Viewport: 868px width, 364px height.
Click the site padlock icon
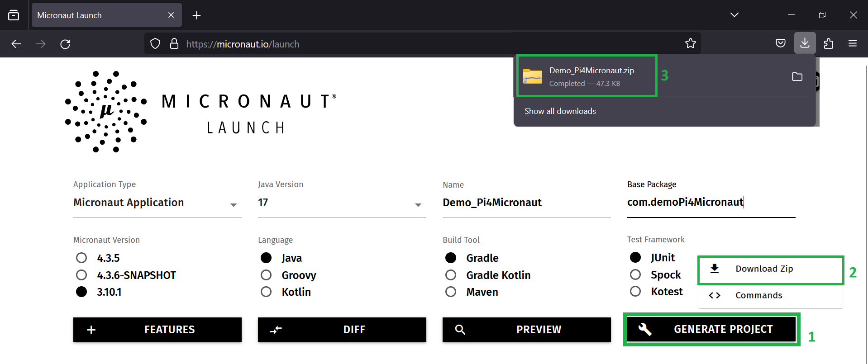pyautogui.click(x=174, y=44)
